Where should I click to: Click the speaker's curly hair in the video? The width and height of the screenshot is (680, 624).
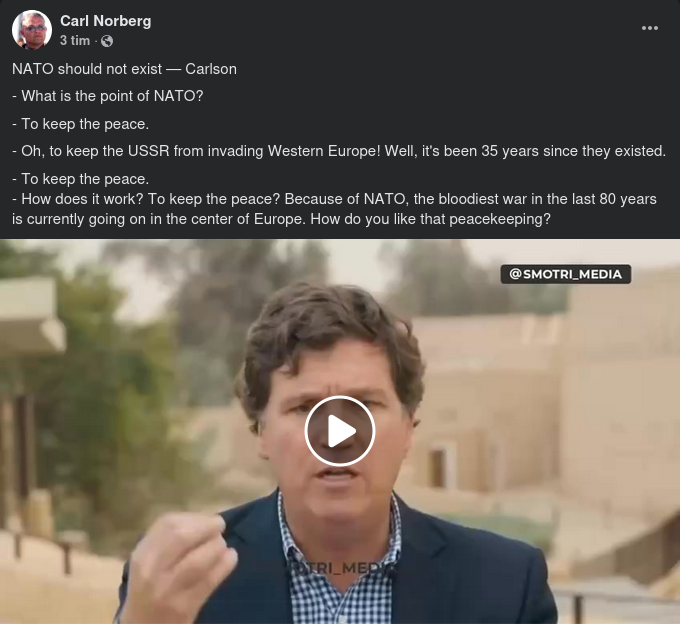click(x=330, y=330)
